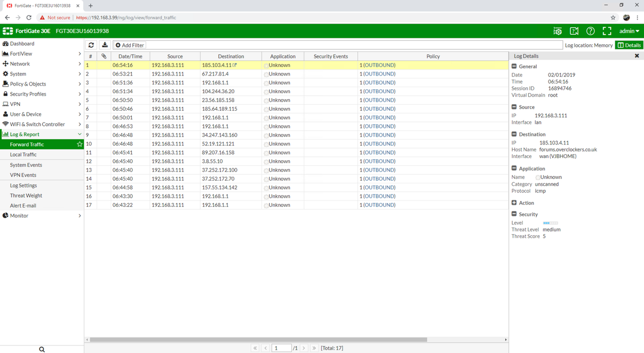Sort by the Destination column header

(231, 56)
